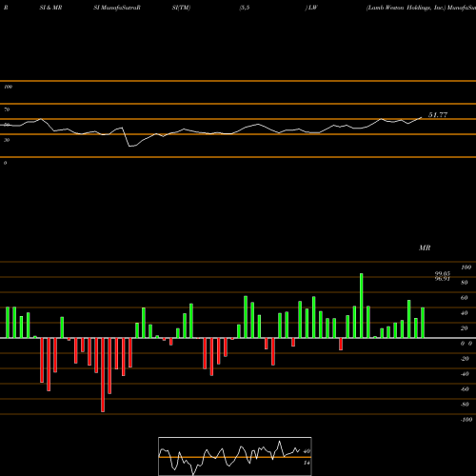Click the white RSI line's end point
This screenshot has width=476, height=476.
point(422,117)
